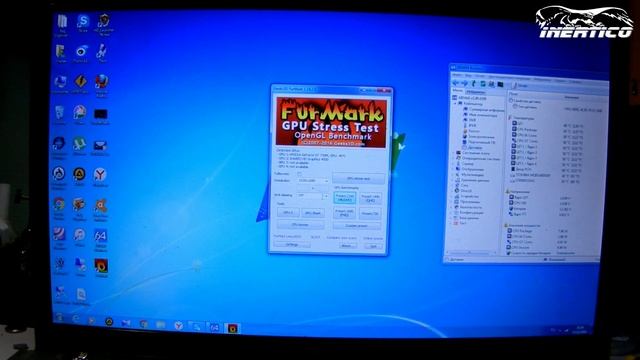The height and width of the screenshot is (360, 640).
Task: Select Отображение in AIDA64 tree
Action: (x=470, y=169)
